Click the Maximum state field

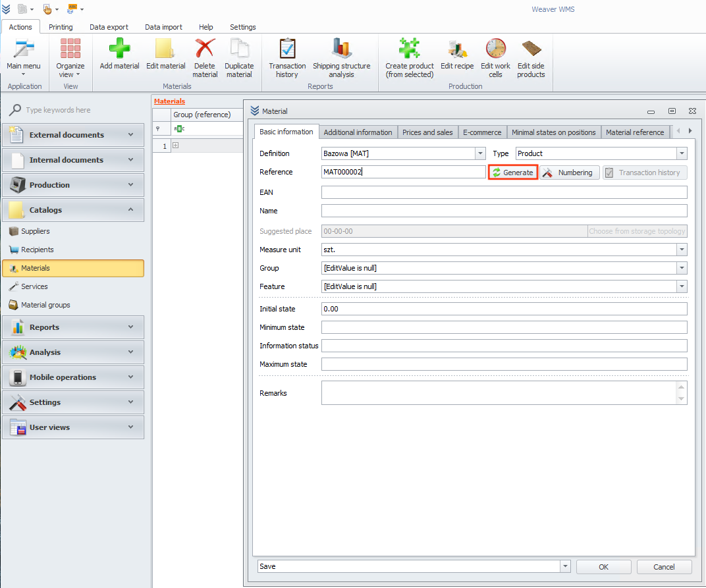coord(504,364)
